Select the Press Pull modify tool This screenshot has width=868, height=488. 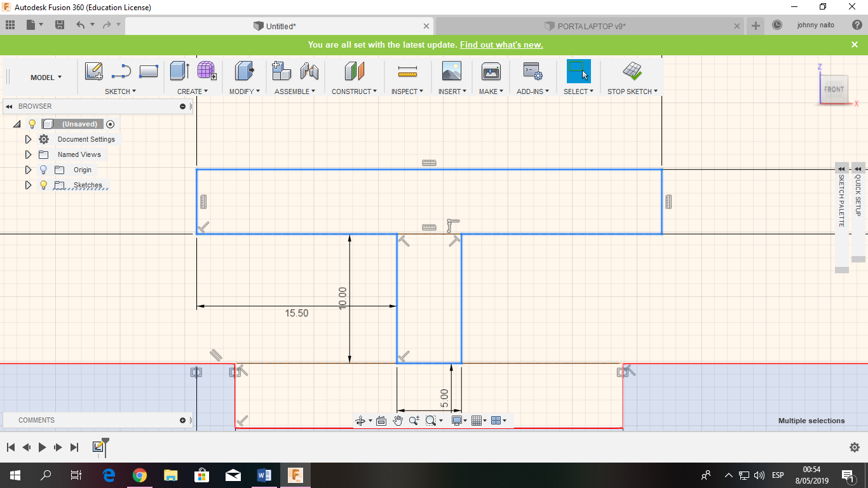pyautogui.click(x=244, y=71)
